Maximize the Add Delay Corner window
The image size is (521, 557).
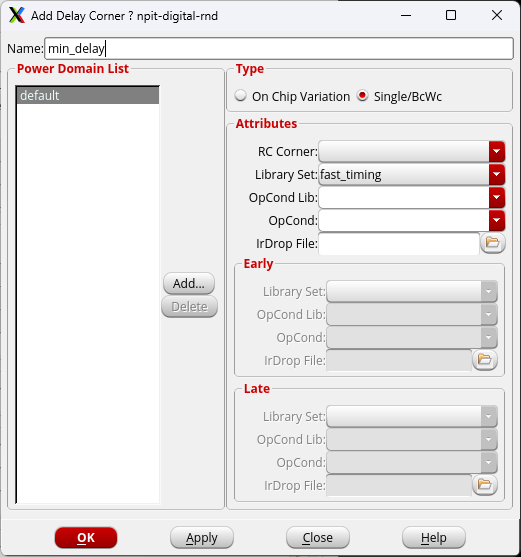click(451, 15)
